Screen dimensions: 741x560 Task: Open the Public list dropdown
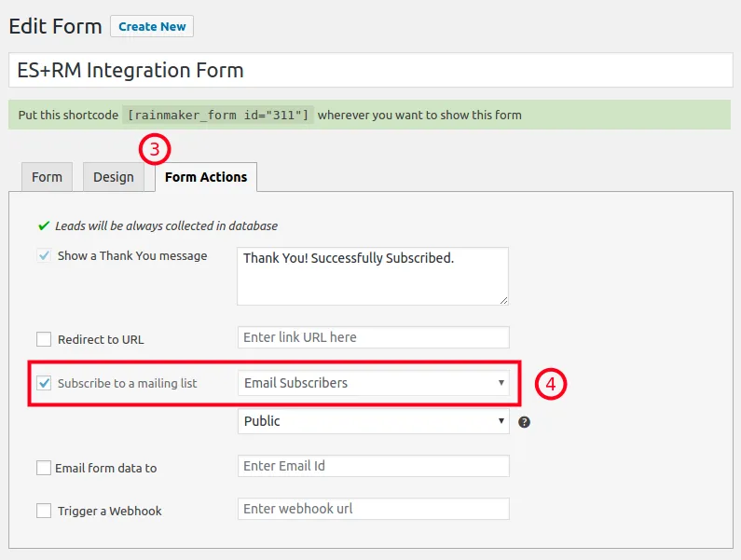coord(374,421)
